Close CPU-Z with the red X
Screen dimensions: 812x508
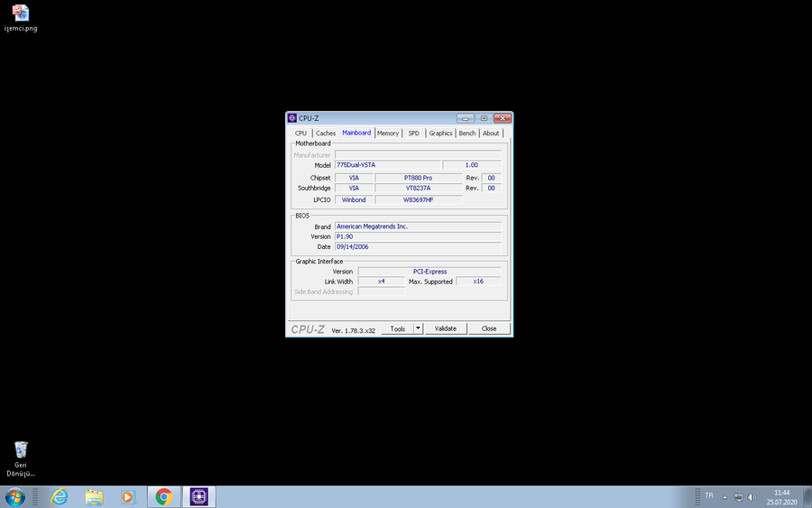503,118
